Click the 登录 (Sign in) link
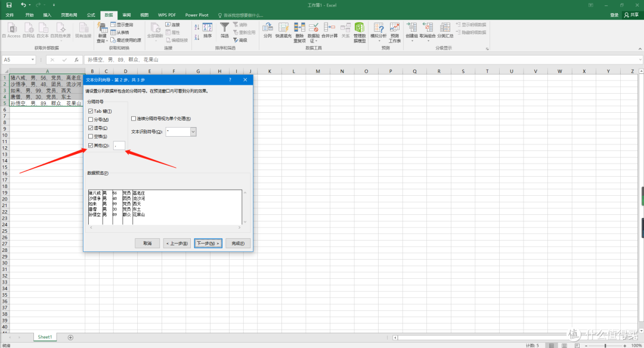This screenshot has width=644, height=348. point(614,15)
